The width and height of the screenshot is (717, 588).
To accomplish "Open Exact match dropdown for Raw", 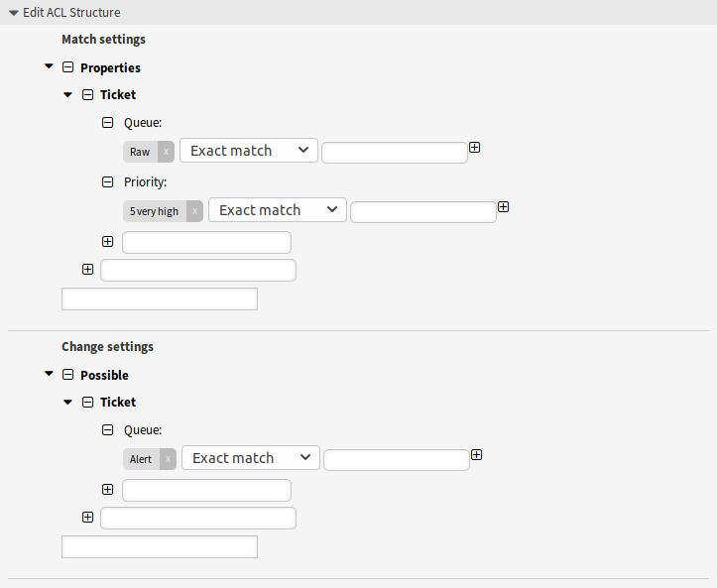I will pyautogui.click(x=249, y=151).
